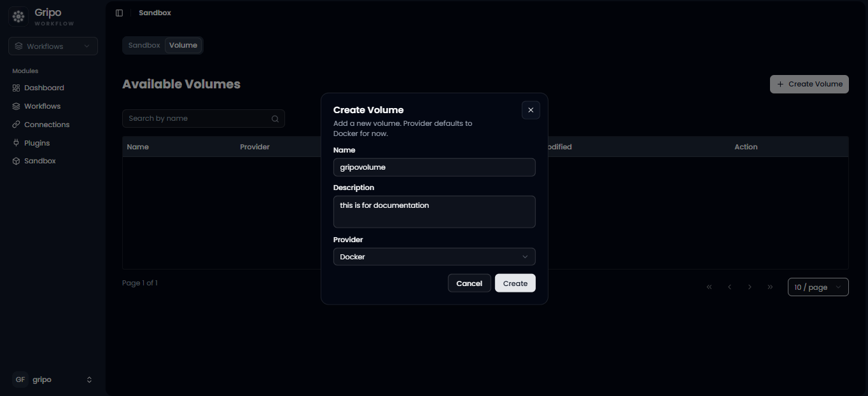Viewport: 868px width, 396px height.
Task: Confirm with the Create button
Action: [515, 283]
